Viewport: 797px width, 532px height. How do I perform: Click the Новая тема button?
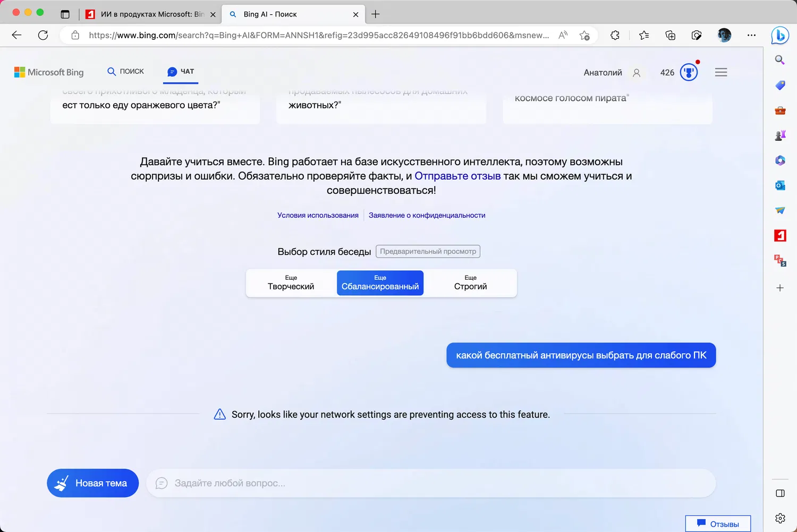point(93,483)
